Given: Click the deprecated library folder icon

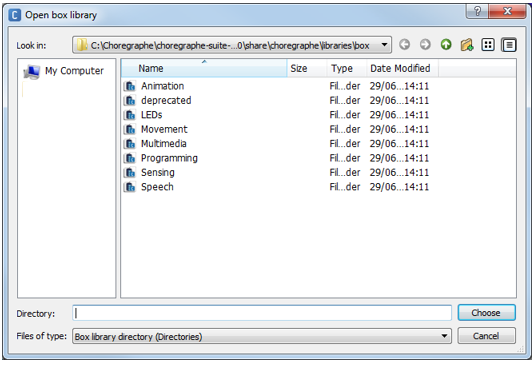Looking at the screenshot, I should pos(130,100).
